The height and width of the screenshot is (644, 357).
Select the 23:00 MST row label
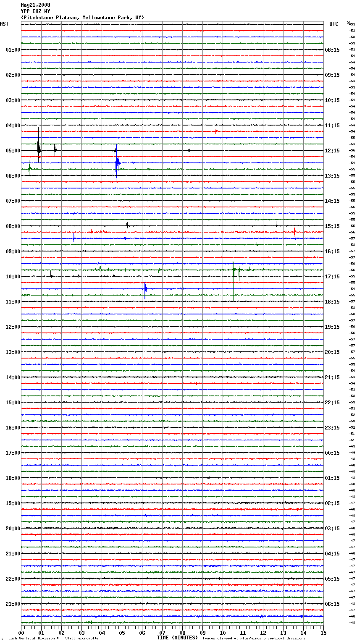[x=13, y=604]
